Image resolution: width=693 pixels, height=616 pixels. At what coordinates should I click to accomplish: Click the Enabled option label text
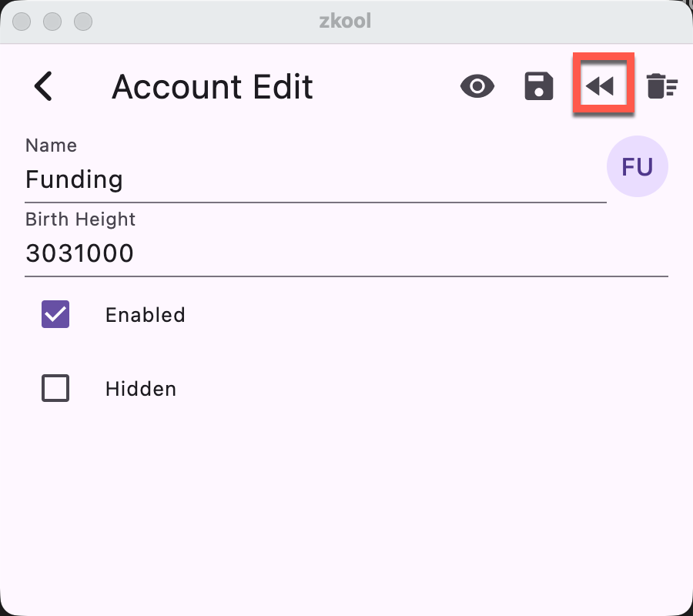[146, 315]
